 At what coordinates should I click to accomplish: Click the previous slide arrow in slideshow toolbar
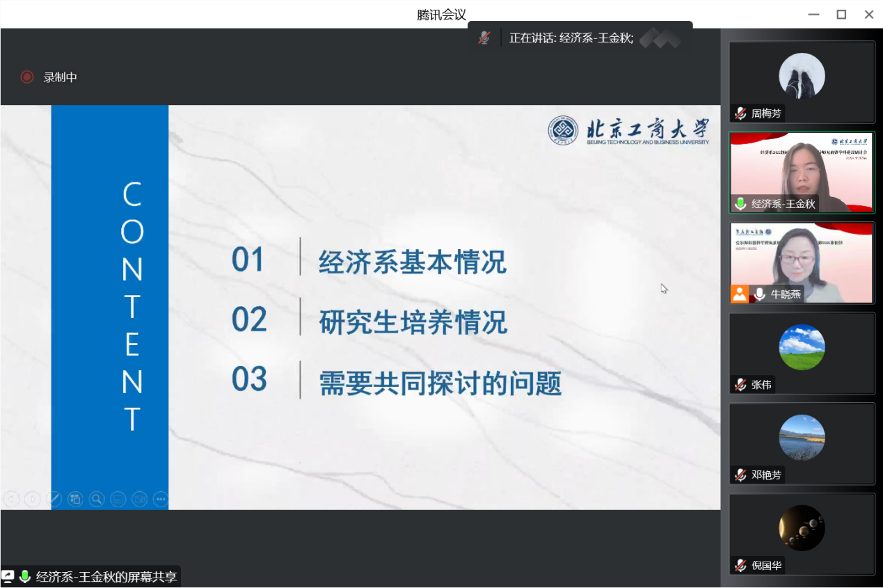[11, 499]
